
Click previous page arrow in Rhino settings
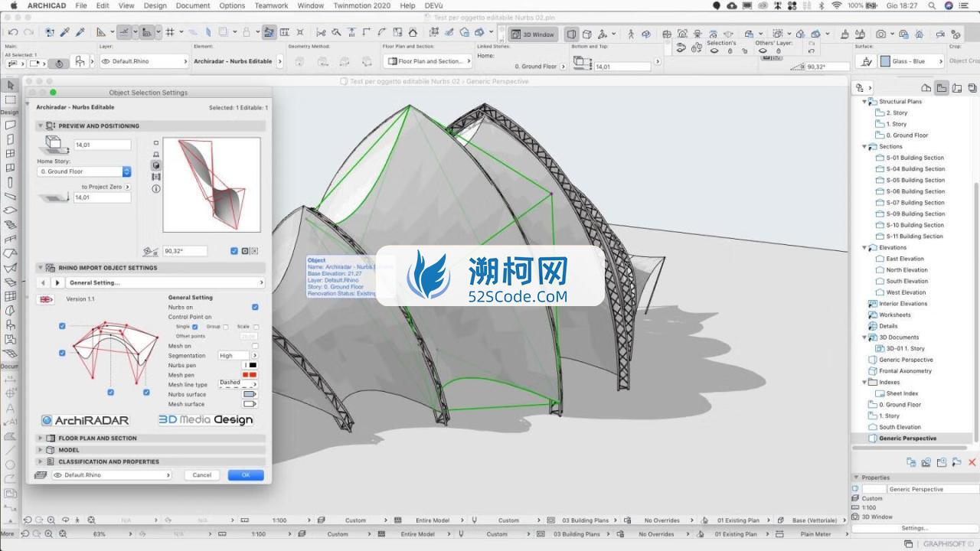(x=44, y=282)
